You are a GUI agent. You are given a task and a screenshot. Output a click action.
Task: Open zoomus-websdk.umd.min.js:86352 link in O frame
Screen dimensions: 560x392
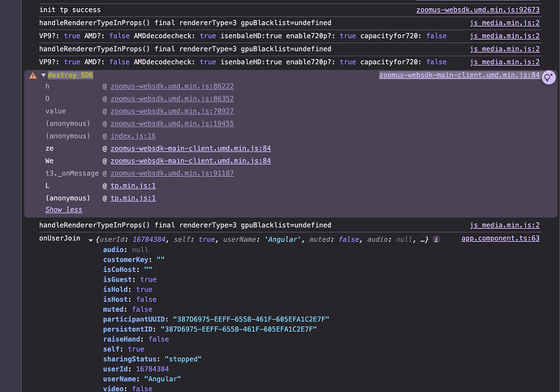click(x=172, y=98)
